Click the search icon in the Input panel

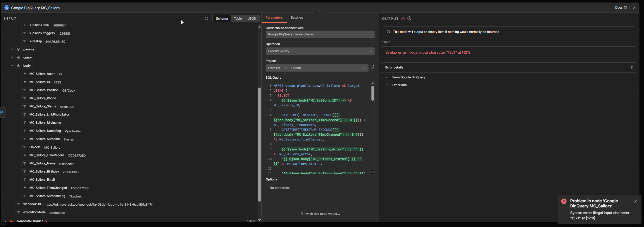[x=206, y=19]
